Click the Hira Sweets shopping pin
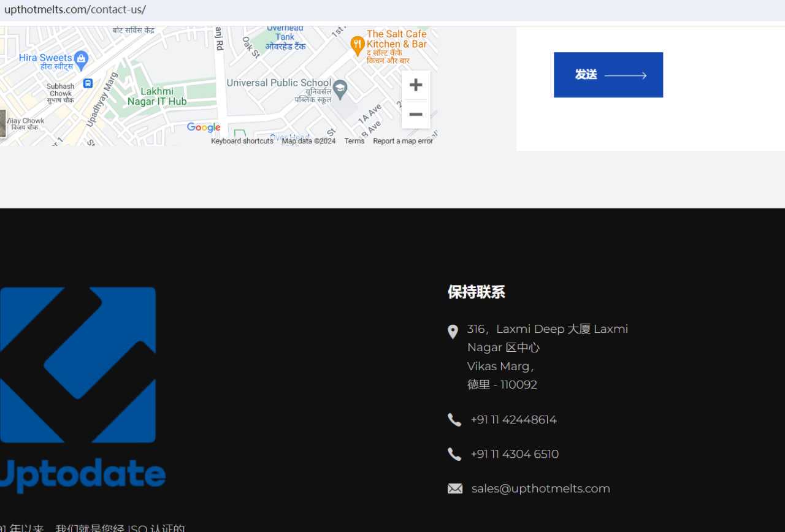This screenshot has width=785, height=532. click(82, 59)
